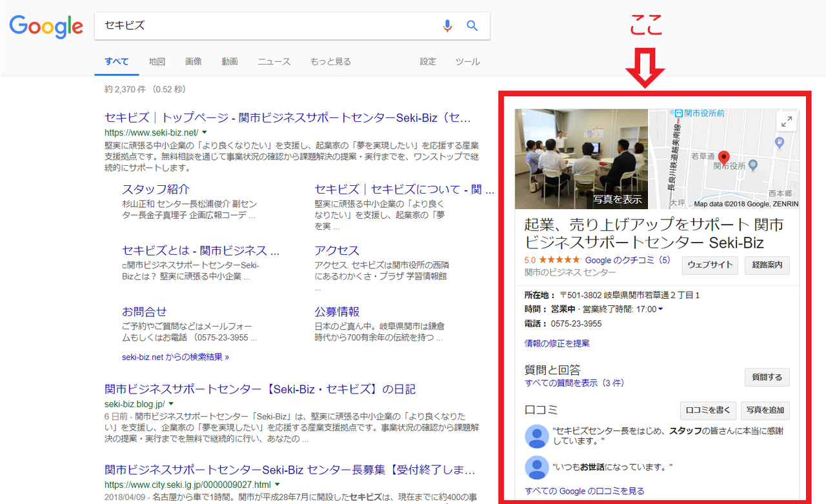Click the reviewer avatar beside いつもお世話
Image resolution: width=826 pixels, height=504 pixels.
click(x=537, y=467)
